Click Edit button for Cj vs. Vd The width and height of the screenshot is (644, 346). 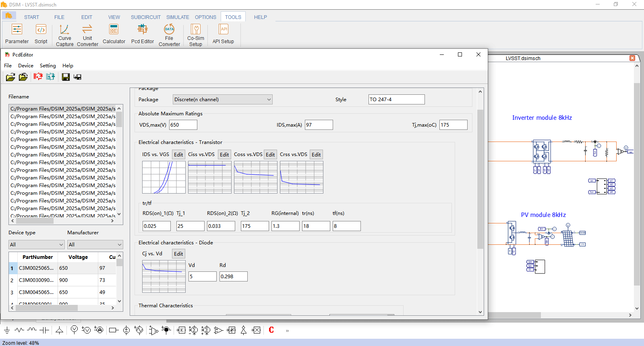tap(178, 254)
